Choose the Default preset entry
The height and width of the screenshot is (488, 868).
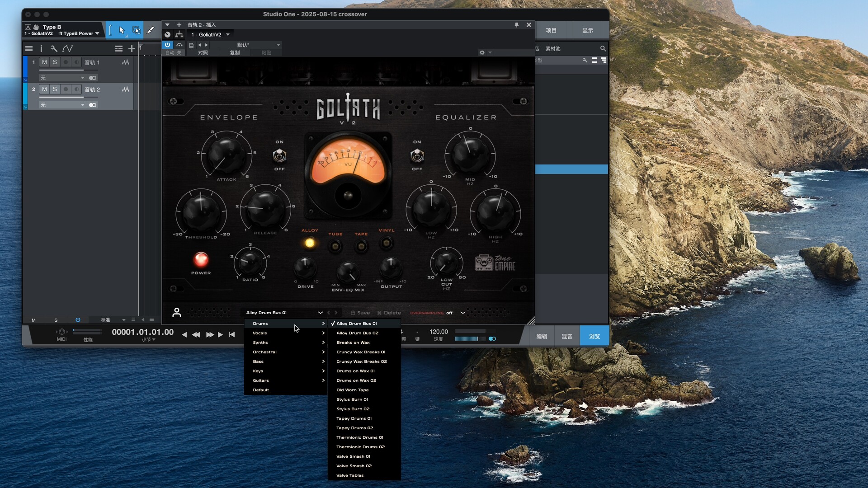(x=286, y=390)
